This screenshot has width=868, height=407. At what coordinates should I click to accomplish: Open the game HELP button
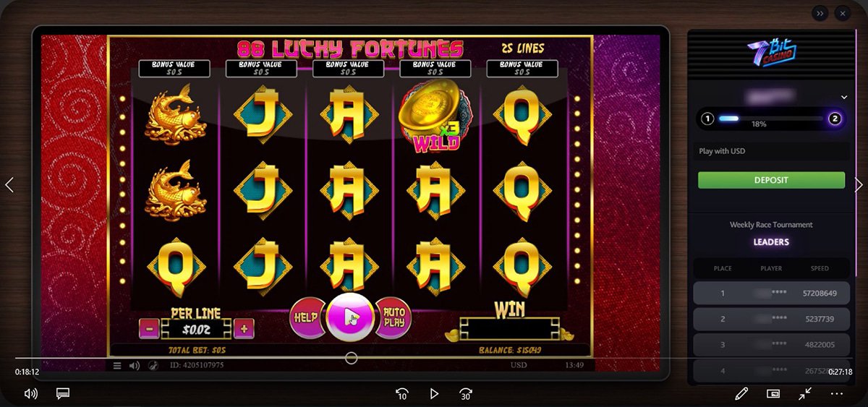click(x=305, y=317)
